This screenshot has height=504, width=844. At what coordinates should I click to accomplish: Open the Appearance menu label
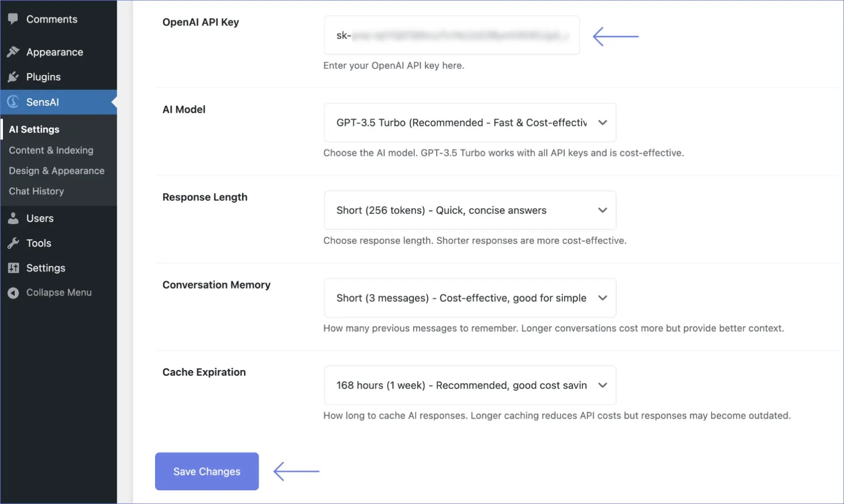(54, 52)
